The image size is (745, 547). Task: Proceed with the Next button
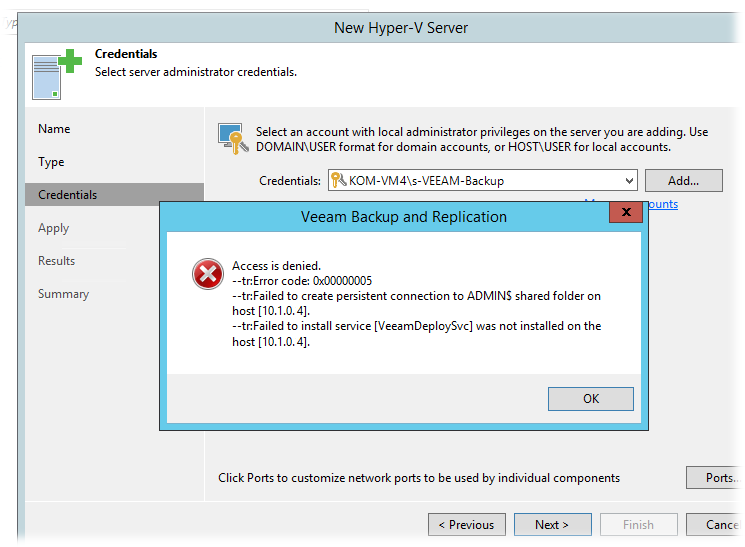click(x=553, y=525)
